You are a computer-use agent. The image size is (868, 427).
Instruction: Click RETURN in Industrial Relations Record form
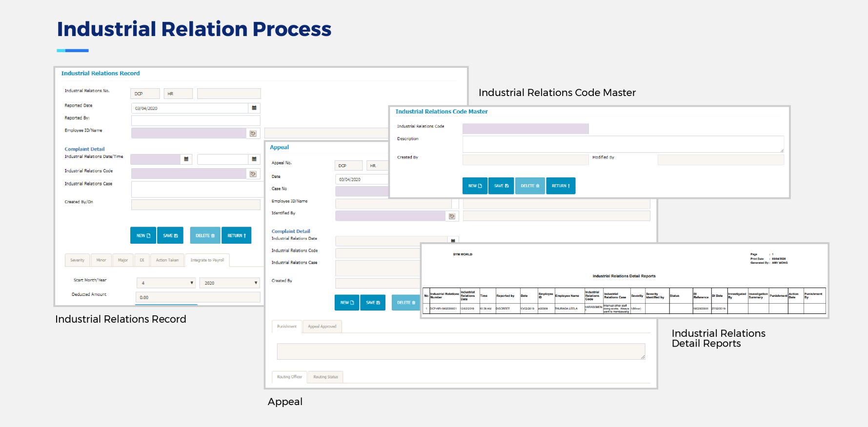tap(237, 235)
